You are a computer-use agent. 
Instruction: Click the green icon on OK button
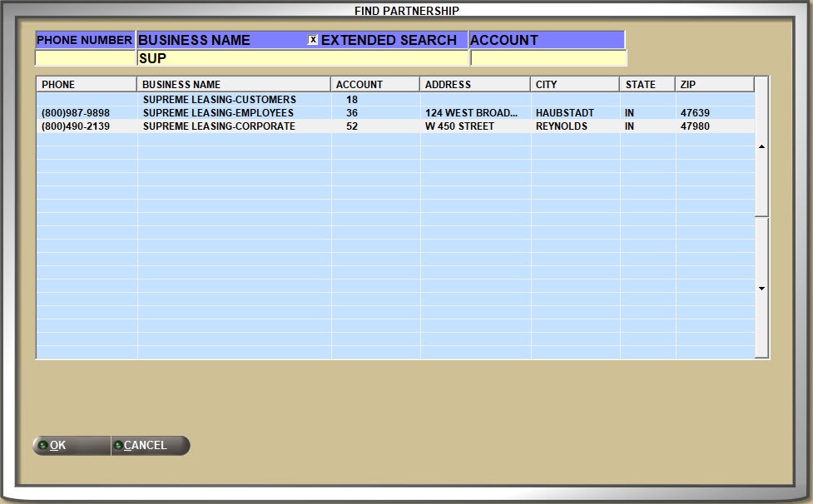coord(42,446)
